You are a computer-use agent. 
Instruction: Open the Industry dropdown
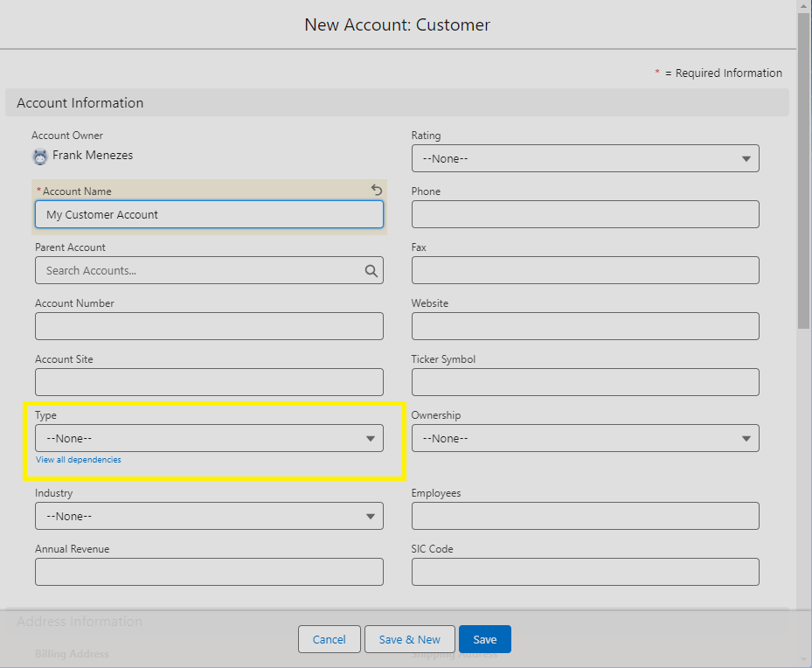209,516
